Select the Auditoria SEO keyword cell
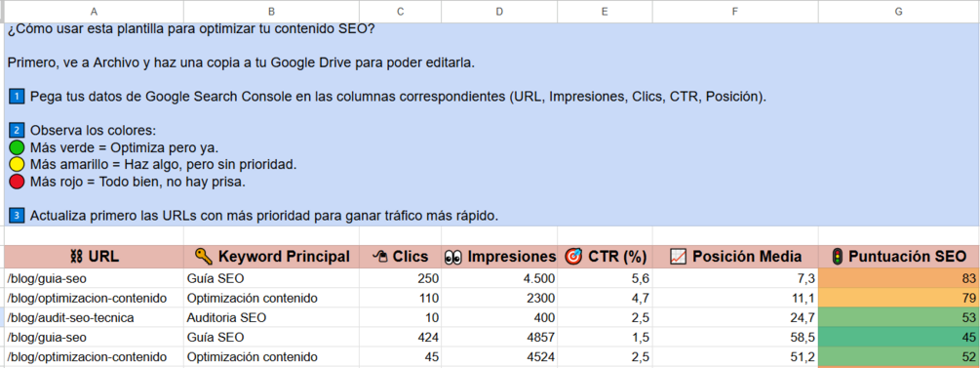The height and width of the screenshot is (368, 980). point(271,317)
